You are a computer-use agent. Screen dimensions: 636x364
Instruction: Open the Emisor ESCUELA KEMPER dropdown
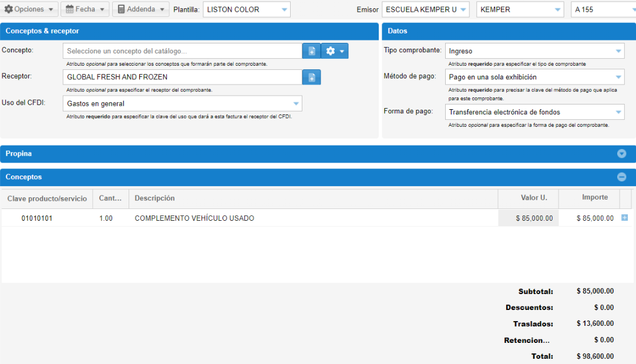(x=425, y=9)
